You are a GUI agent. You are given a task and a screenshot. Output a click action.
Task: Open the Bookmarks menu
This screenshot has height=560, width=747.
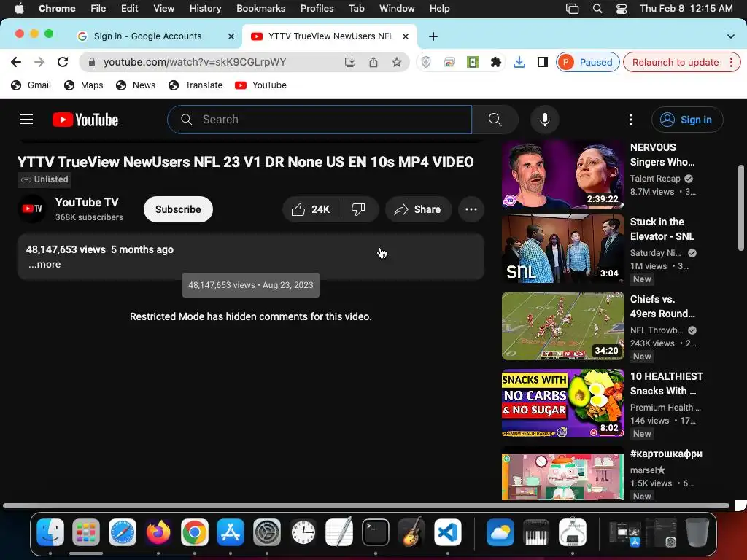coord(261,9)
